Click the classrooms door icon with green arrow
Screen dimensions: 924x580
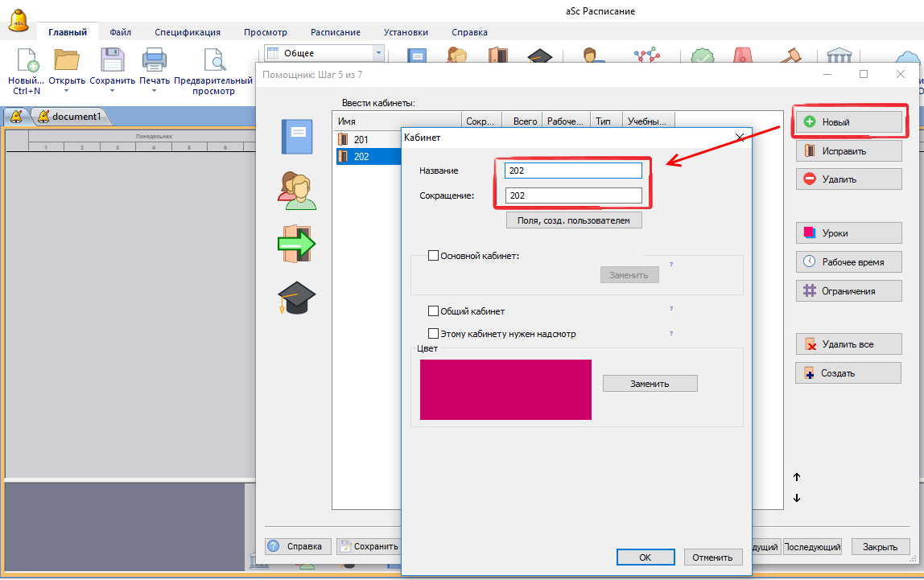click(296, 243)
